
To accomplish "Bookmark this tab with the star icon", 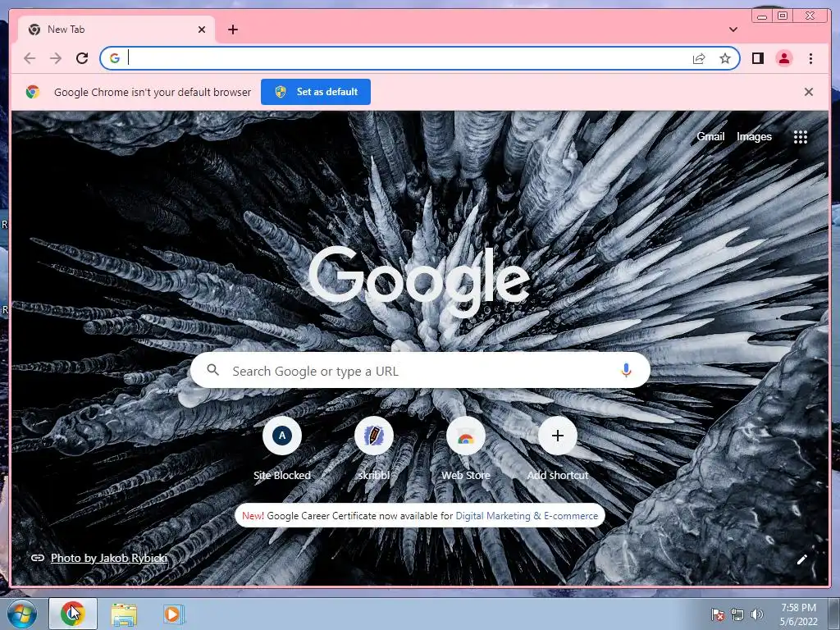I will coord(725,58).
